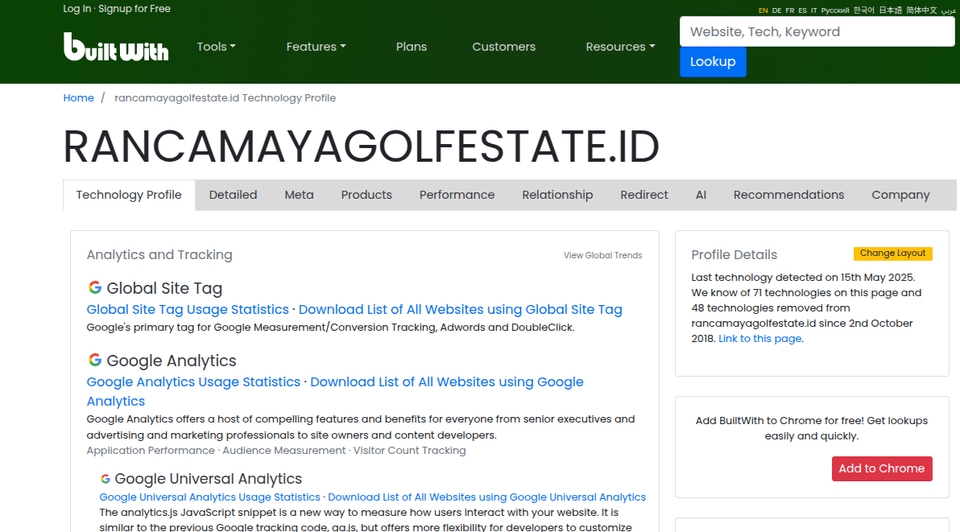Click Application Performance category tag

[x=151, y=451]
